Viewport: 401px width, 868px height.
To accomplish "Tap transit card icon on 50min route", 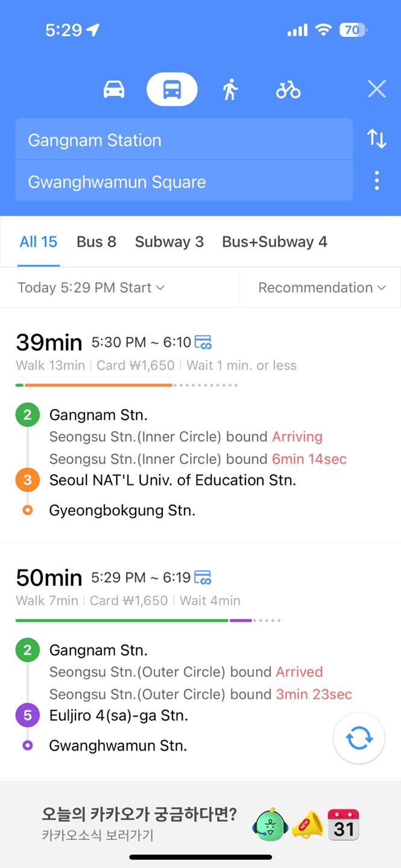I will pos(203,577).
